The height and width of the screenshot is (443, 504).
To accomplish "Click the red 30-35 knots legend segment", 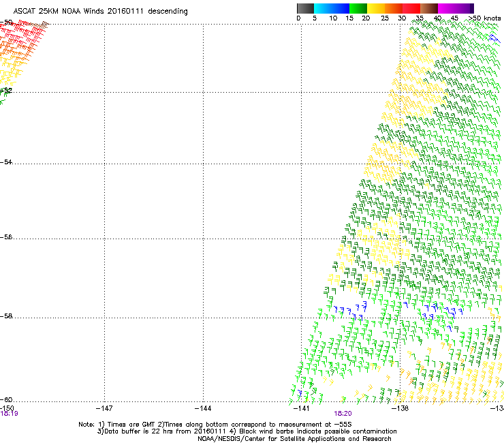I will click(x=411, y=8).
